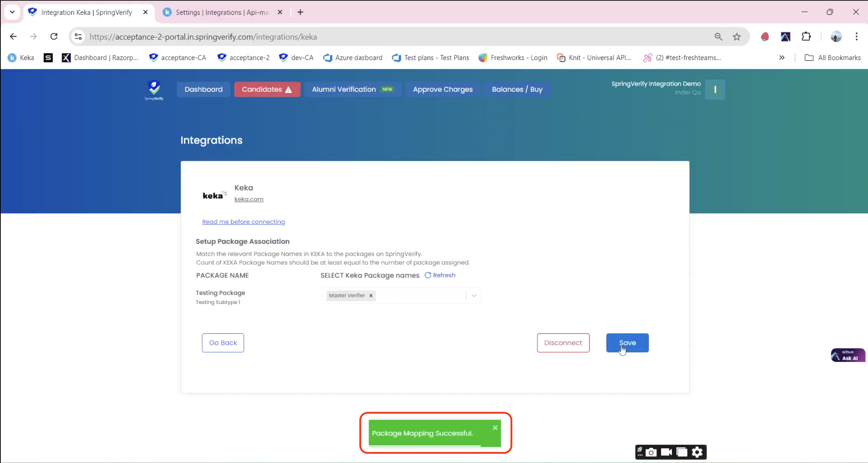Click the Save button
This screenshot has width=868, height=463.
coord(627,343)
